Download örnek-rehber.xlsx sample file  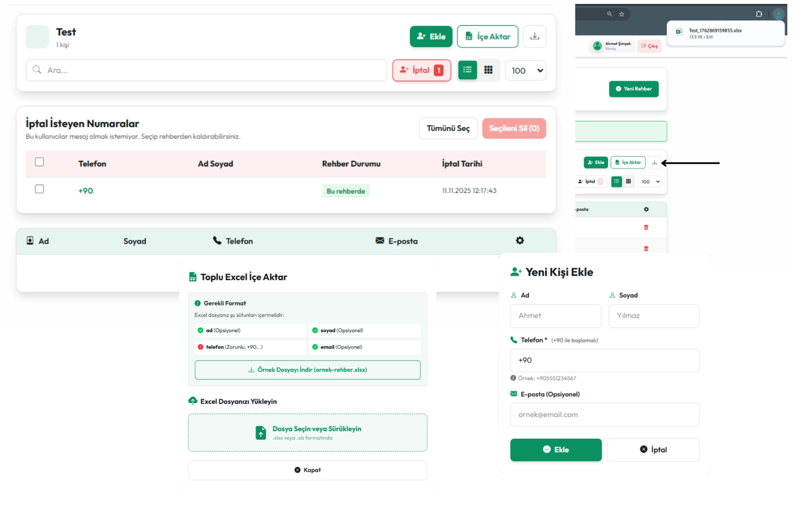point(307,370)
